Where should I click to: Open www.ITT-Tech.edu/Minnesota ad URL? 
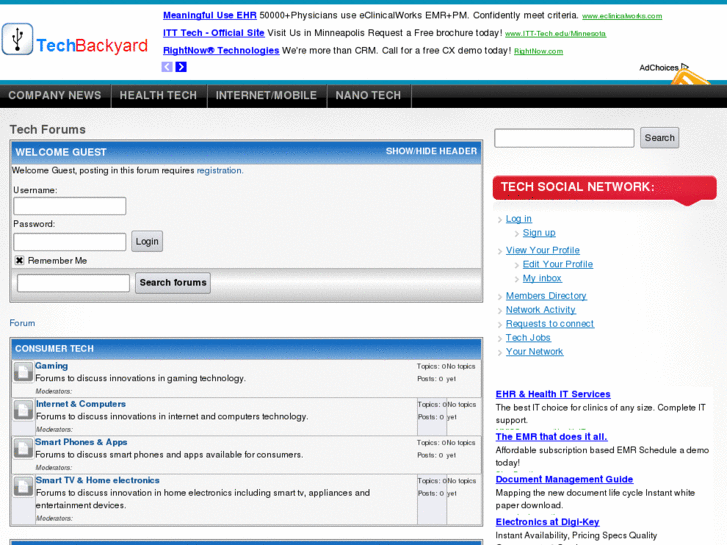(x=555, y=34)
